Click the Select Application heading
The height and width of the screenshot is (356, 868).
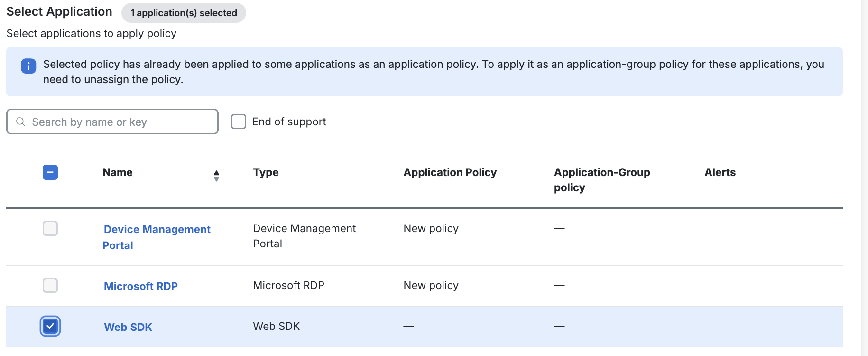pyautogui.click(x=59, y=11)
